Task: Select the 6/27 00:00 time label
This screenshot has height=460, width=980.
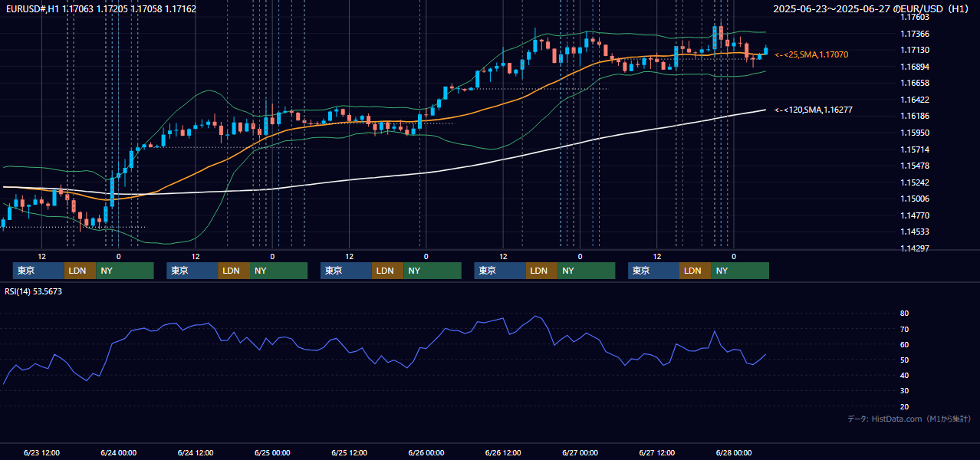Action: click(x=580, y=452)
